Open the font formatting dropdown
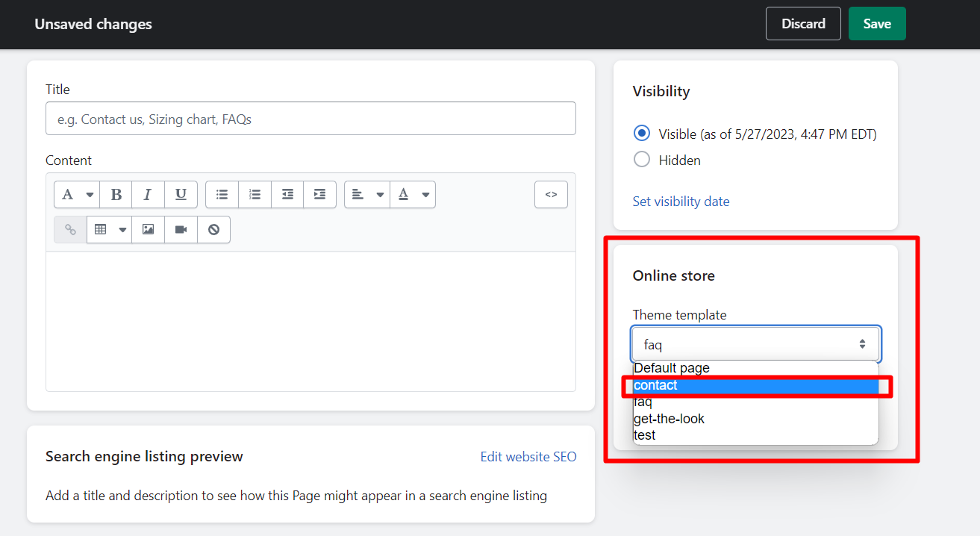Image resolution: width=980 pixels, height=536 pixels. tap(77, 194)
